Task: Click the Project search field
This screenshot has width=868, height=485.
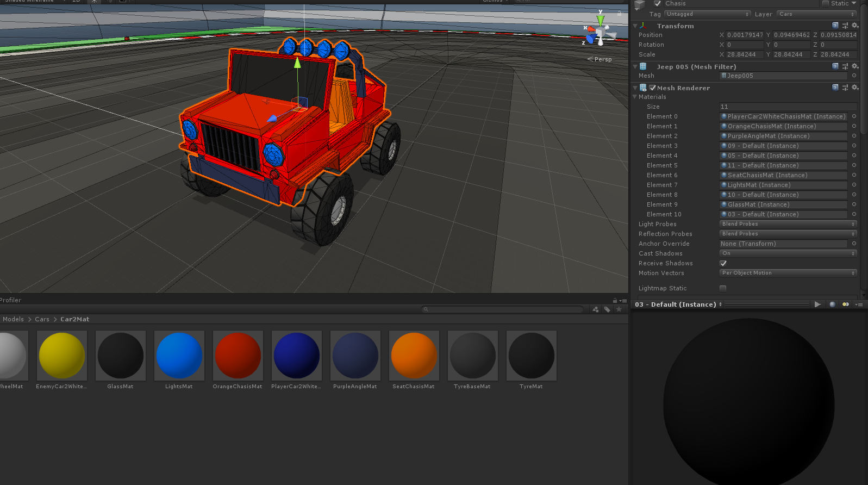Action: (x=503, y=309)
